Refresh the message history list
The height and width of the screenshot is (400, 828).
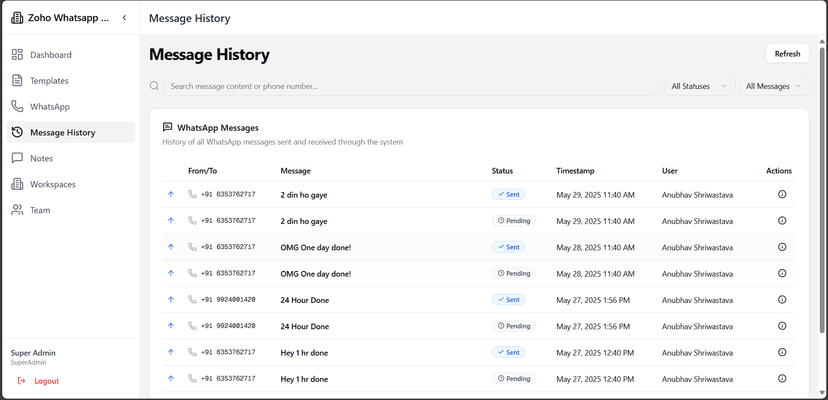787,53
